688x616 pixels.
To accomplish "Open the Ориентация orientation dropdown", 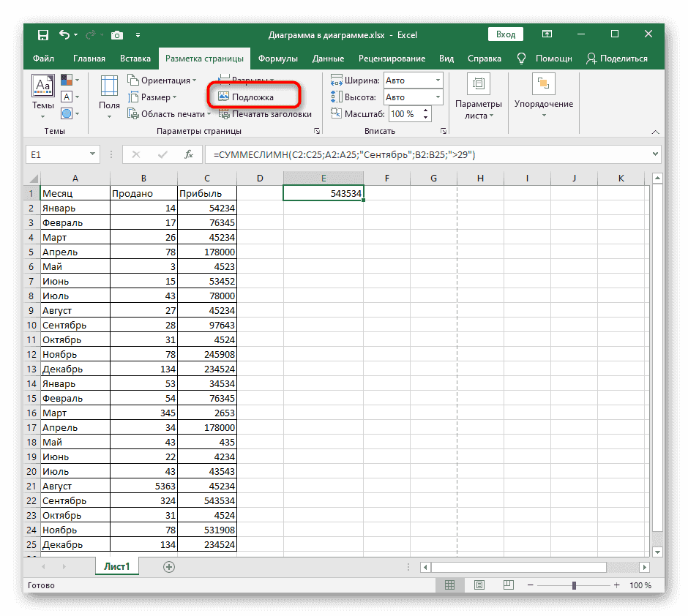I will tap(164, 80).
